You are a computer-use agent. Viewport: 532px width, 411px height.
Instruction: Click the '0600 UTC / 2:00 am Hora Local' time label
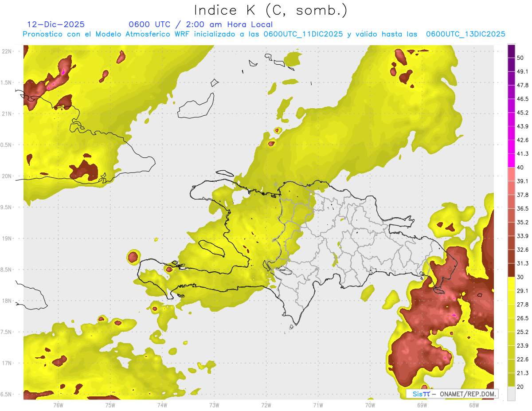200,24
